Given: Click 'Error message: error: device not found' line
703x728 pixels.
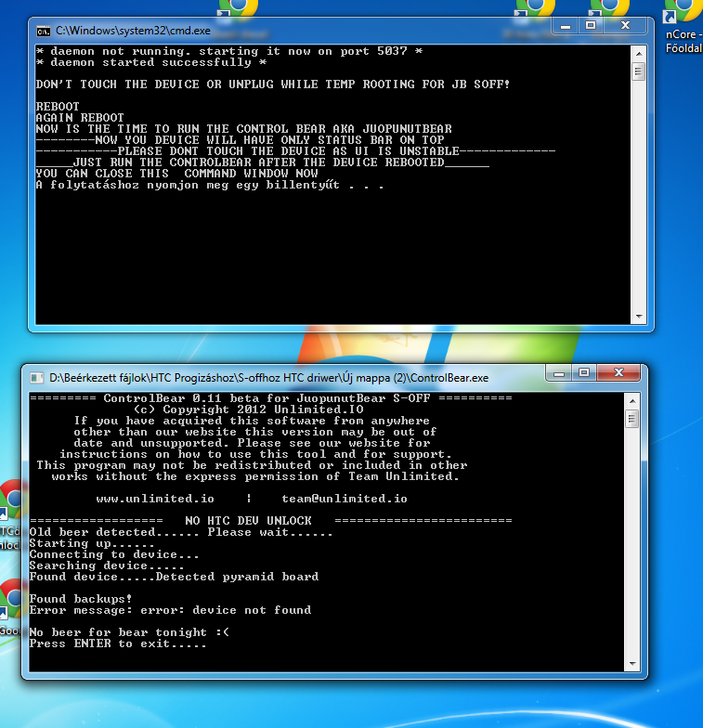Looking at the screenshot, I should point(171,610).
